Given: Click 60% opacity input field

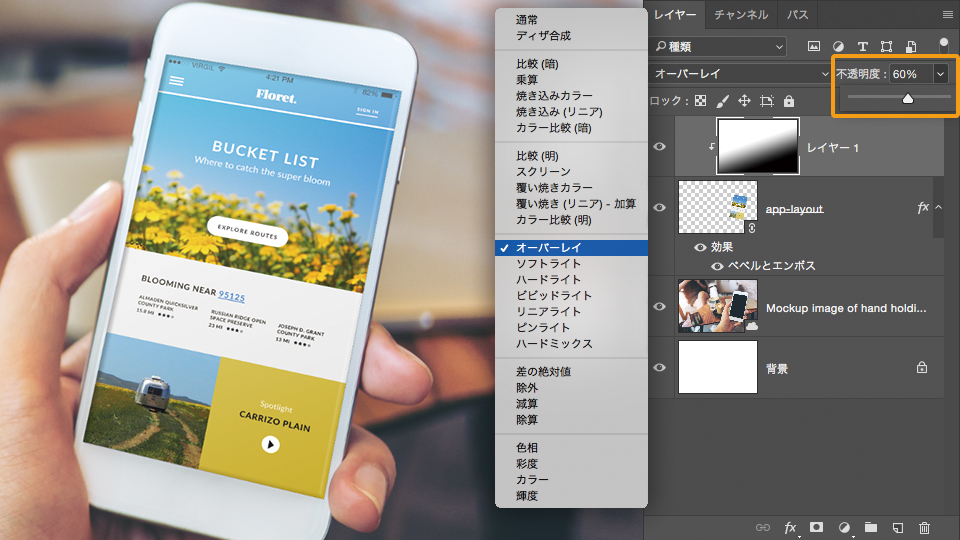Looking at the screenshot, I should click(911, 74).
